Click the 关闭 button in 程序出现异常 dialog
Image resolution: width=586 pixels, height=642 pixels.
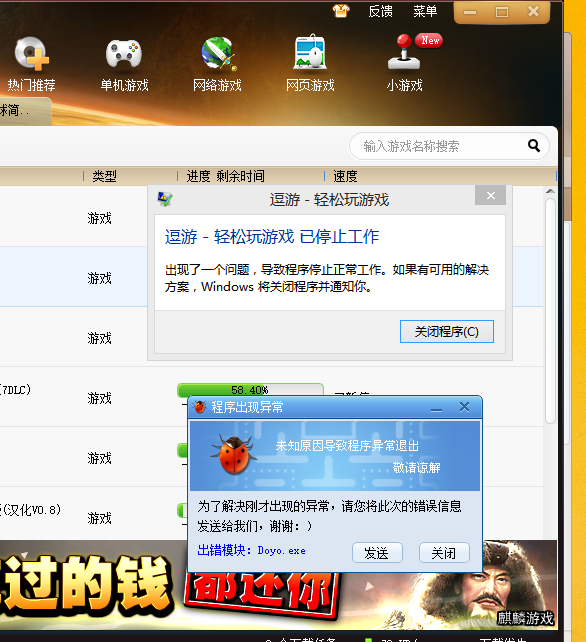(444, 553)
